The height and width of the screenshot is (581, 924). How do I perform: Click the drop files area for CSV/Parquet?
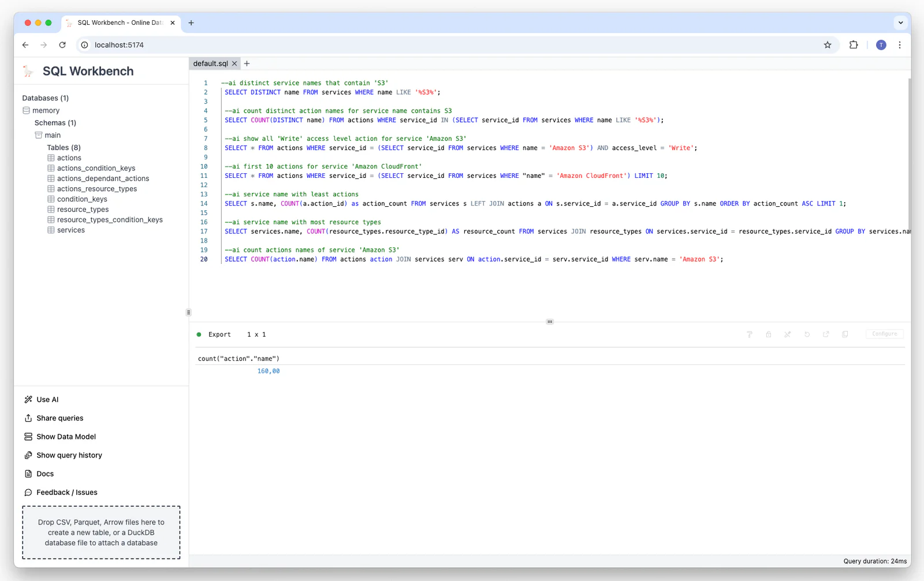[x=101, y=532]
